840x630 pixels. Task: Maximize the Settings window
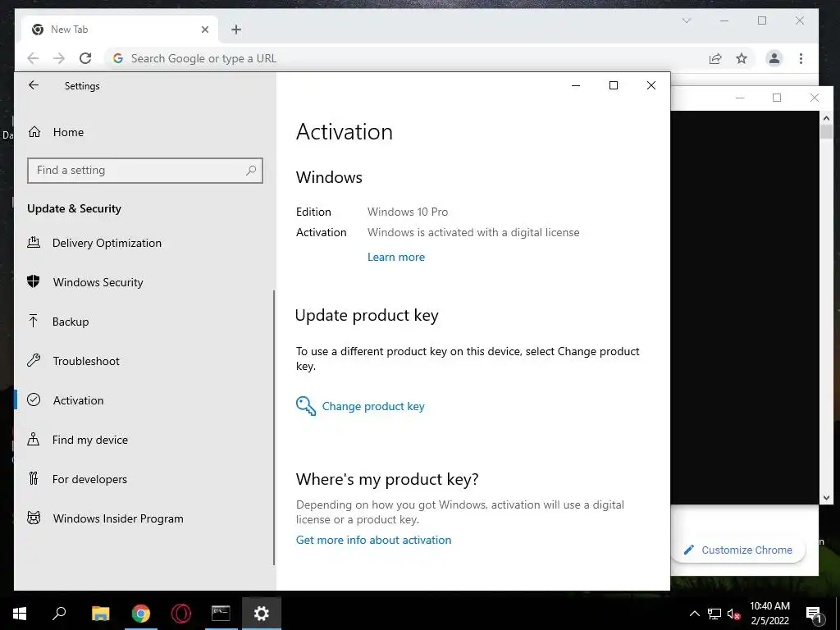click(614, 85)
